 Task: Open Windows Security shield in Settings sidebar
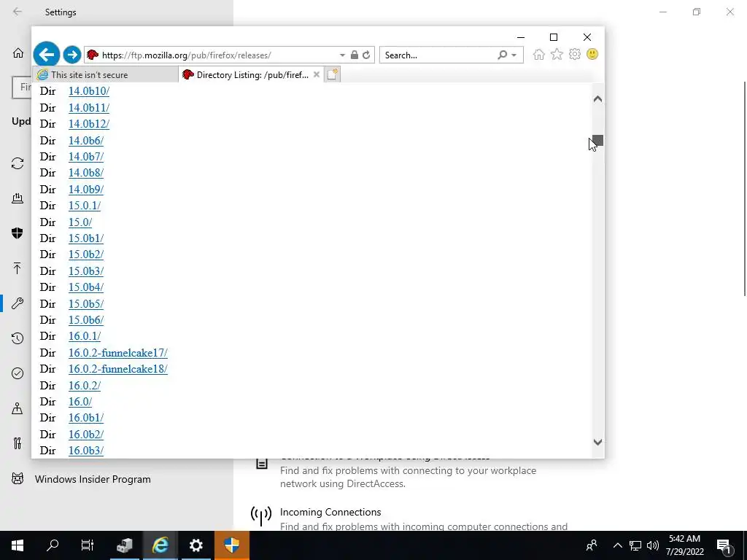[18, 233]
